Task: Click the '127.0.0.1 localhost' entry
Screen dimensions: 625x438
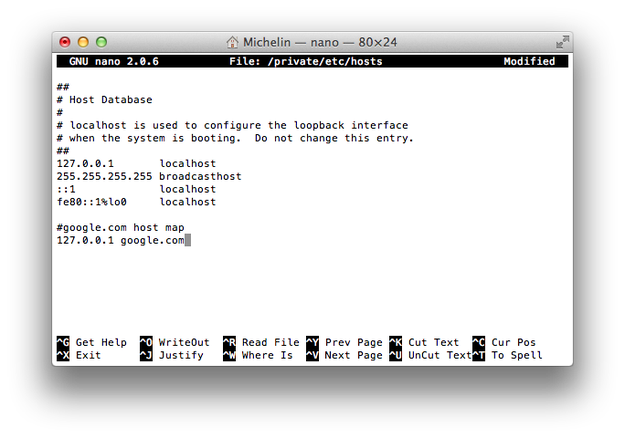Action: (136, 163)
